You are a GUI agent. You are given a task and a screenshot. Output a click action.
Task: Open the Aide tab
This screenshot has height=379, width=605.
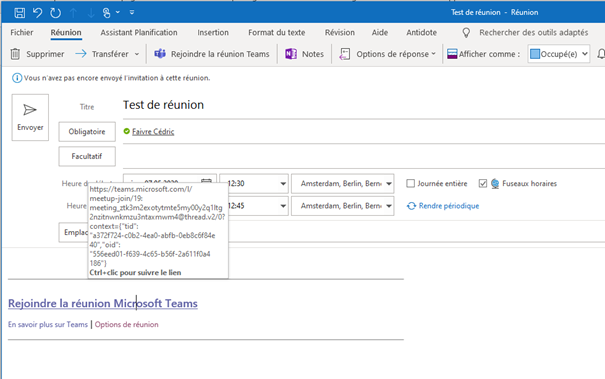point(380,32)
